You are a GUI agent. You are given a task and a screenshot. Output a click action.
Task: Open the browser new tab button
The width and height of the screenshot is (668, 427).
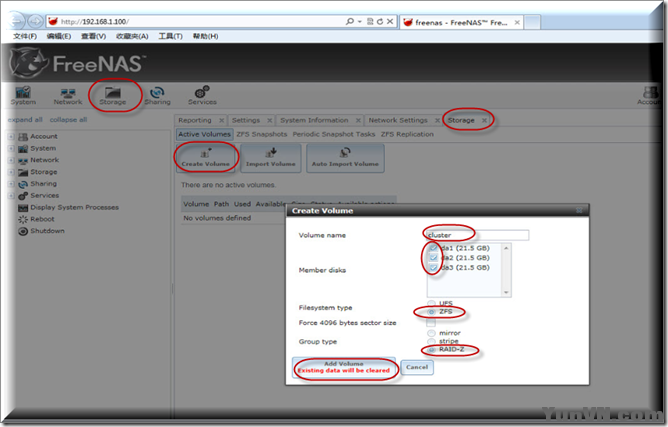coord(532,22)
